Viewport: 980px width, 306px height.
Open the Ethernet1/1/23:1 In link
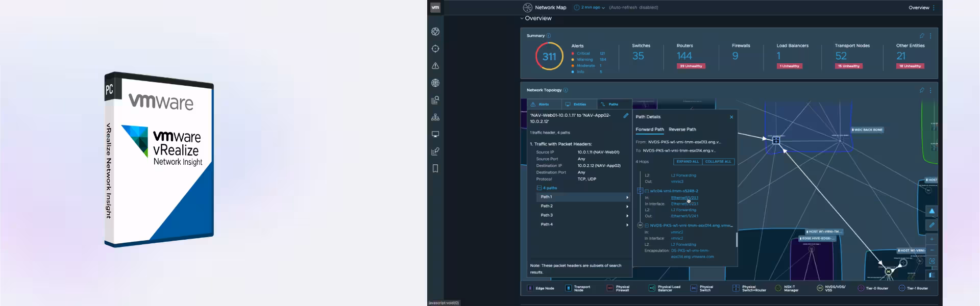(684, 198)
